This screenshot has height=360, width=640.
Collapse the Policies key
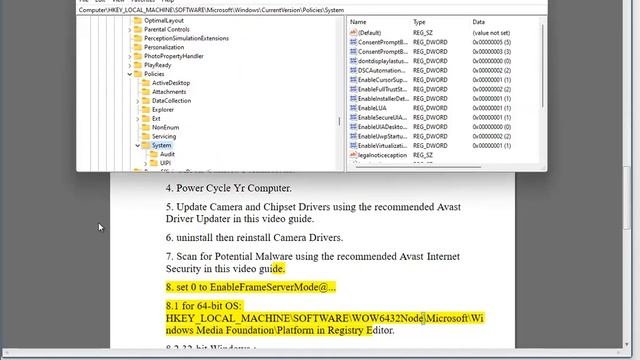click(x=130, y=74)
